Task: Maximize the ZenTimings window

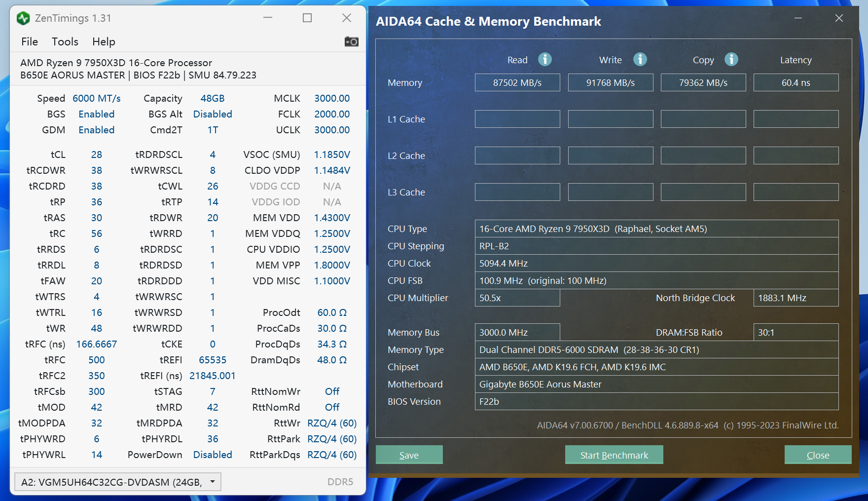Action: coord(307,18)
